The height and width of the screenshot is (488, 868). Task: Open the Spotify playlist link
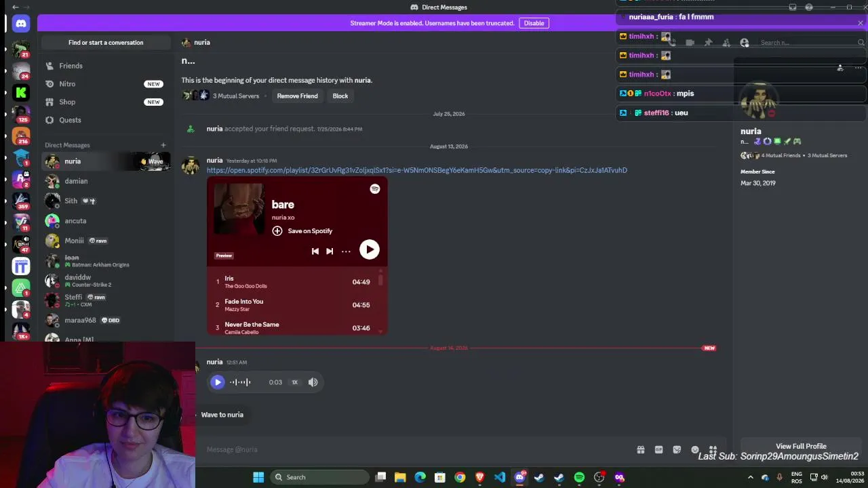point(417,170)
